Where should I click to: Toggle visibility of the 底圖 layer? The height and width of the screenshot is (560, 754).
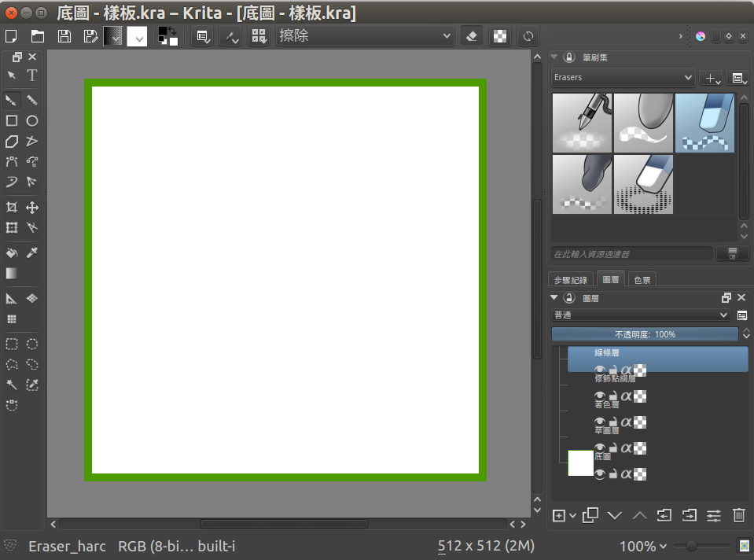[x=600, y=474]
